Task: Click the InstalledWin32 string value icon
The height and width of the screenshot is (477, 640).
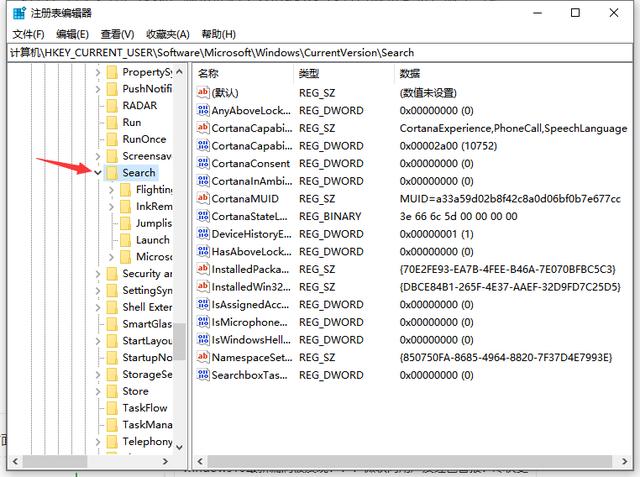Action: (x=203, y=286)
